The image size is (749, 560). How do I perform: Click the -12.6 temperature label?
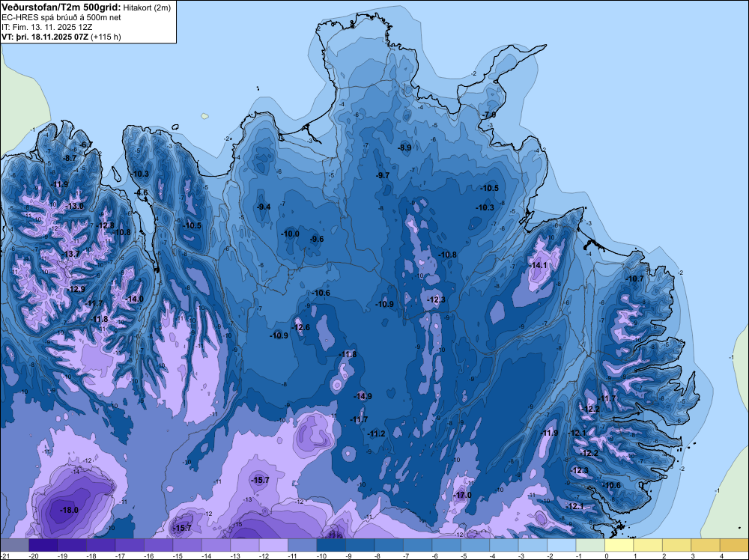pos(301,327)
